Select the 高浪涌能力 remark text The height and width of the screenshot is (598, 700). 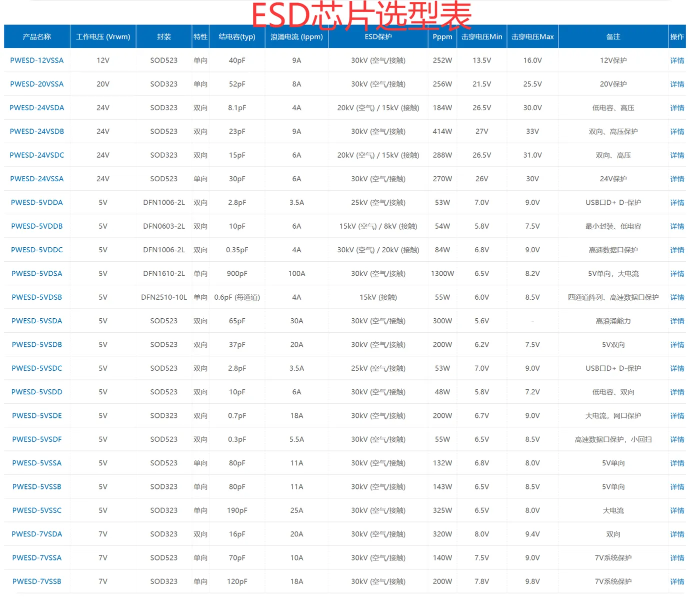tap(613, 321)
